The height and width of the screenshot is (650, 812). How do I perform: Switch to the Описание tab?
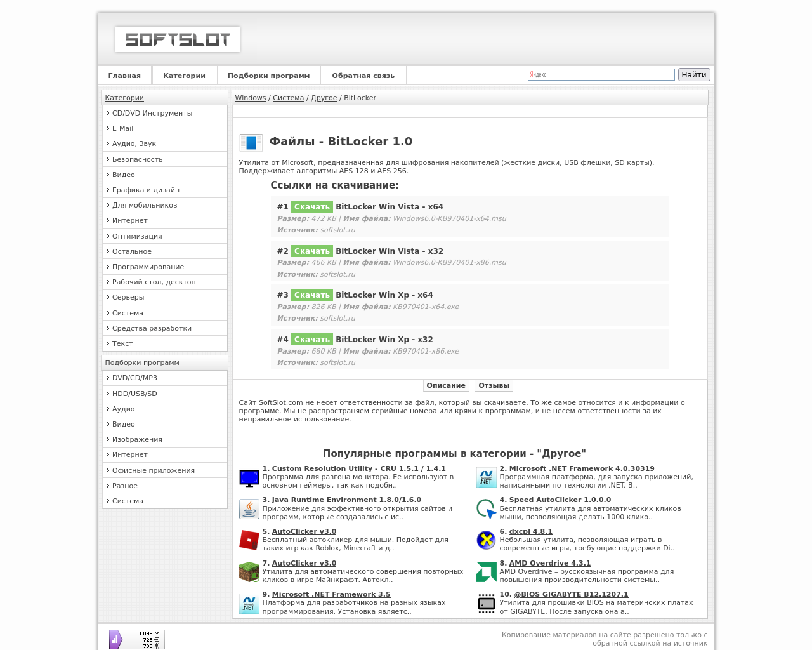coord(446,385)
